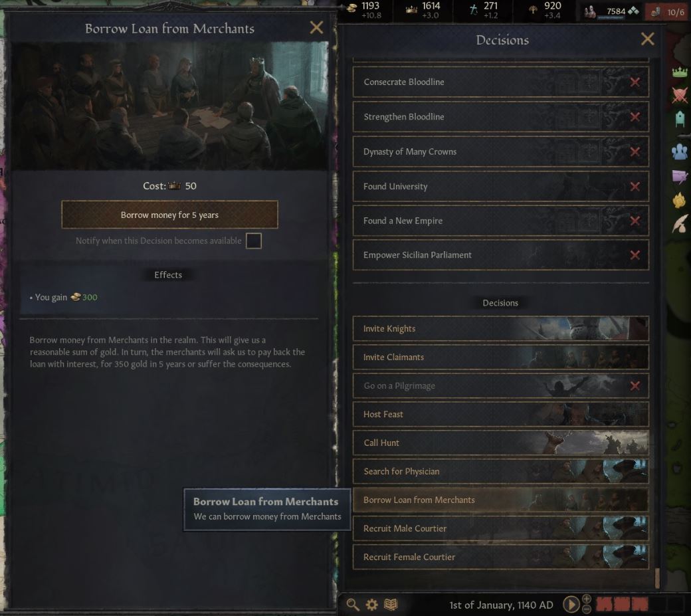
Task: Click the game speed red bar indicator
Action: click(623, 604)
